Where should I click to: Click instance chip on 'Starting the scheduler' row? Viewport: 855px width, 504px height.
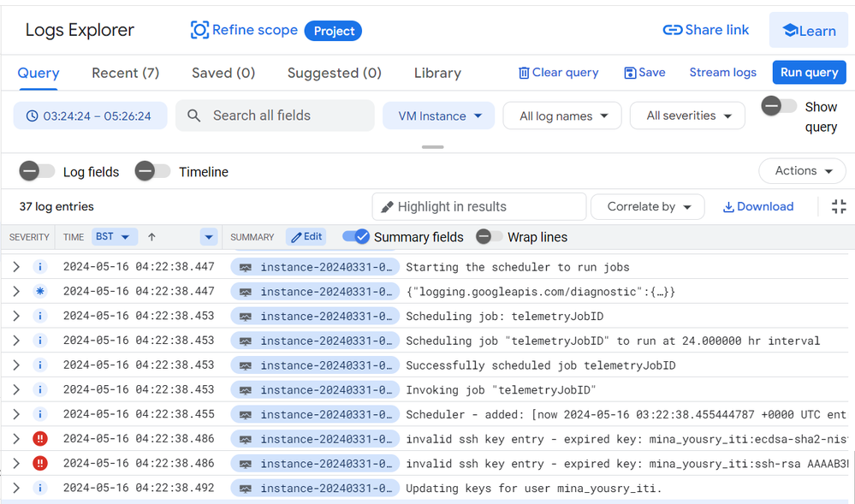315,267
